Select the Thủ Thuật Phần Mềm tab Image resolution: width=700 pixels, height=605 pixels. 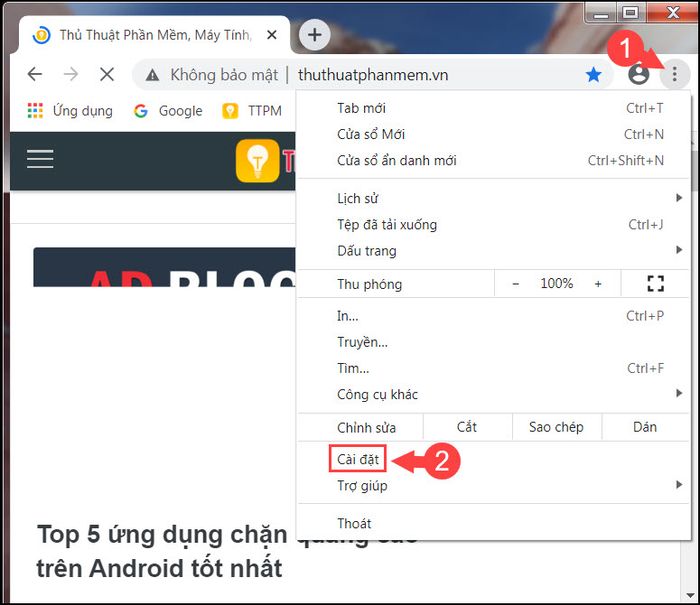(x=155, y=34)
